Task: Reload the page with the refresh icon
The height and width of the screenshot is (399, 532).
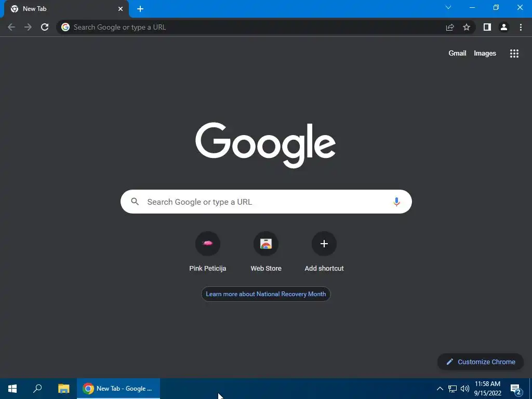Action: [x=45, y=27]
